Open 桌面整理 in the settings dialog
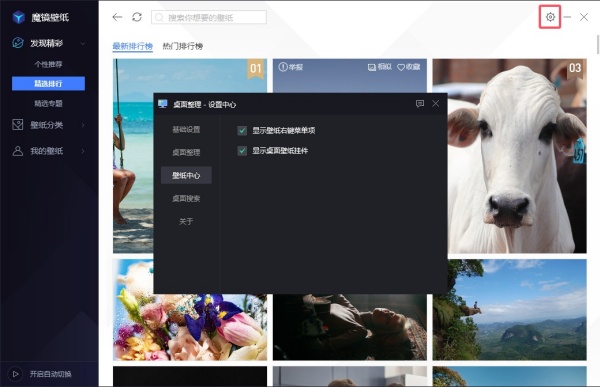Screen dimensions: 600x387 point(186,152)
